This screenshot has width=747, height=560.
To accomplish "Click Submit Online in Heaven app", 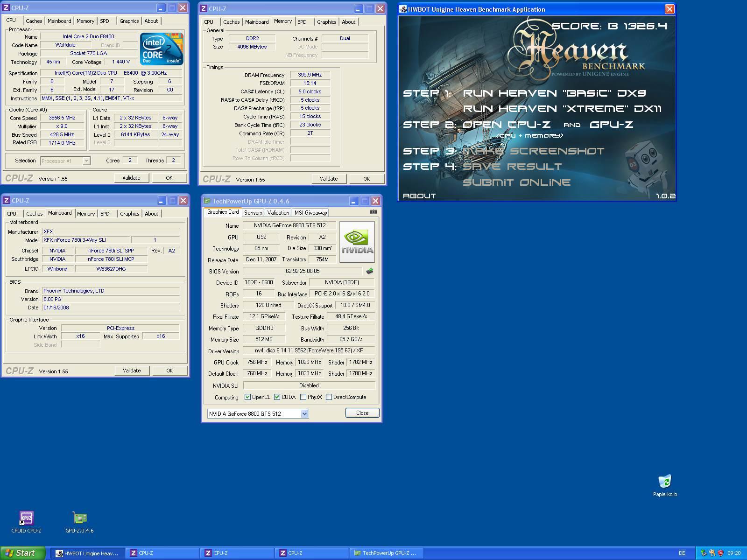I will (x=516, y=182).
